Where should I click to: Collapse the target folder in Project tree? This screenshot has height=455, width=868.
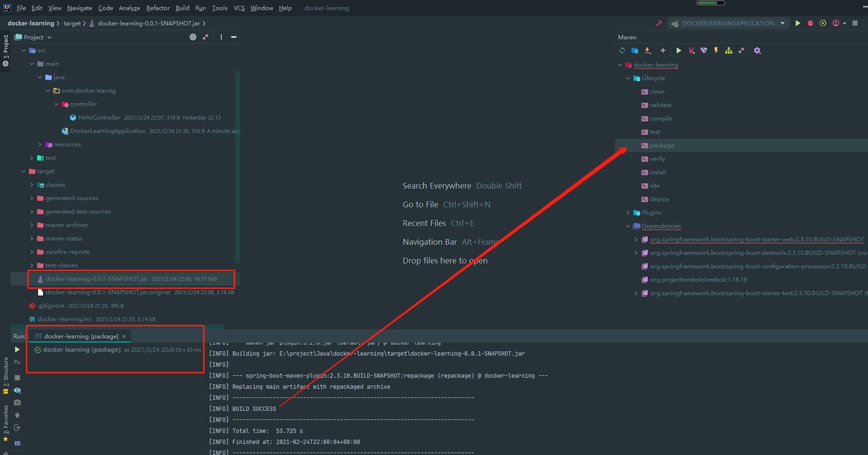pos(24,171)
